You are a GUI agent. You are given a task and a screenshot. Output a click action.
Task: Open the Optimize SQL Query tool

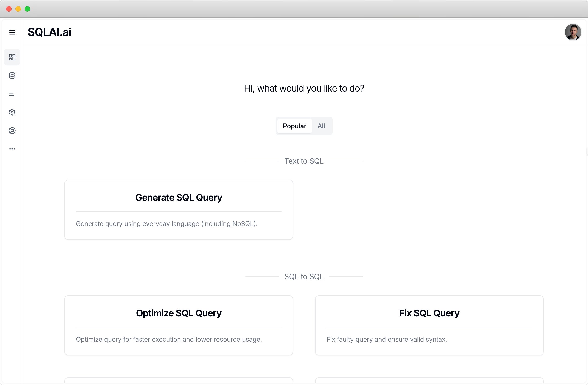tap(179, 325)
